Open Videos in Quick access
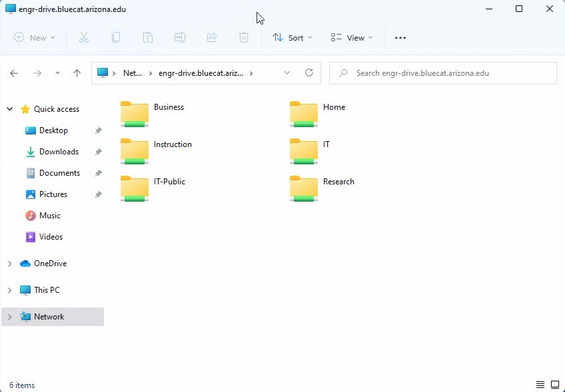 tap(51, 236)
